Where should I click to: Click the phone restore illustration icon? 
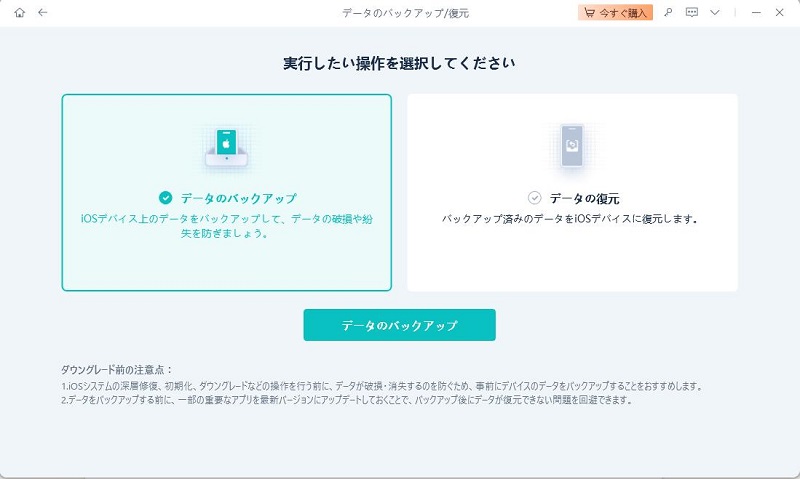[x=572, y=145]
